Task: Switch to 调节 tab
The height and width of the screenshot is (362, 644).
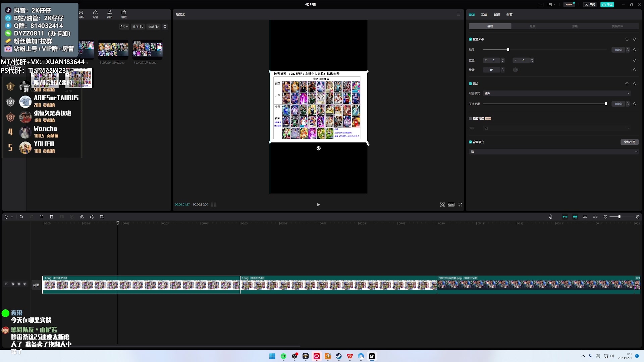Action: coord(509,14)
